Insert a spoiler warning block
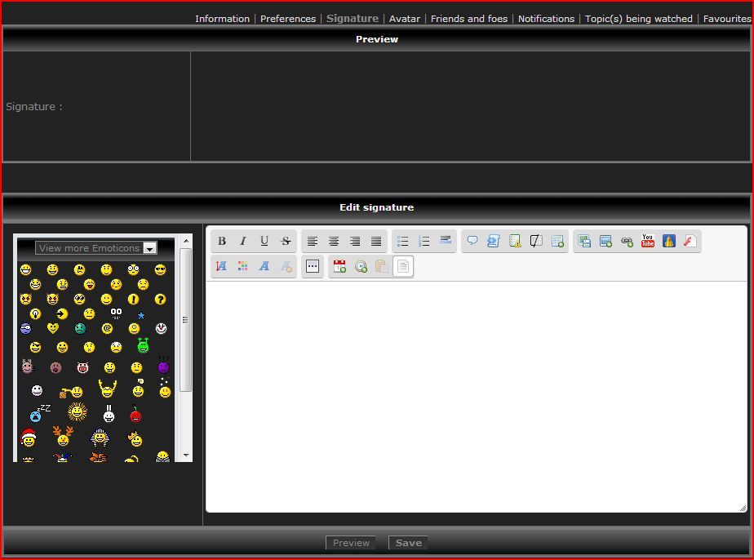The image size is (754, 560). (515, 241)
